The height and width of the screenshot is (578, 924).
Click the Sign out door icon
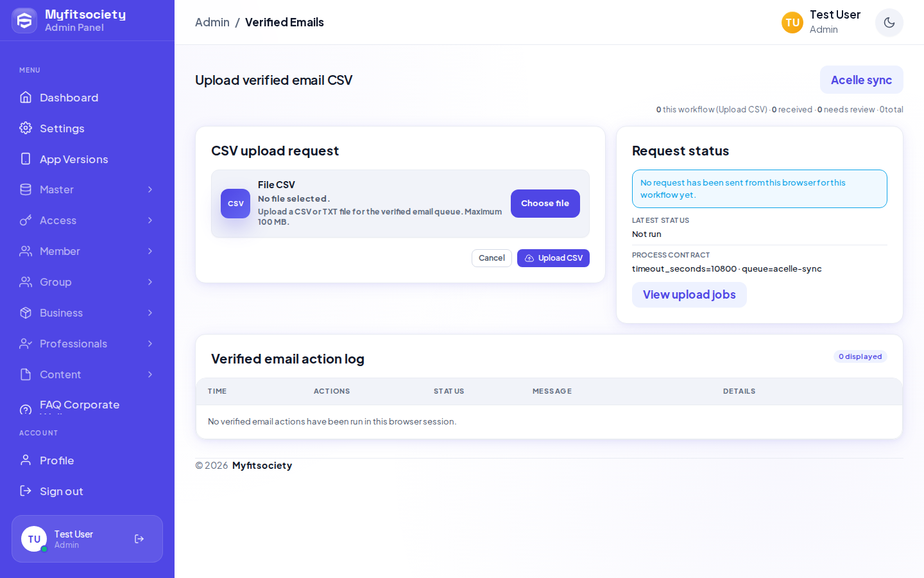(x=26, y=491)
